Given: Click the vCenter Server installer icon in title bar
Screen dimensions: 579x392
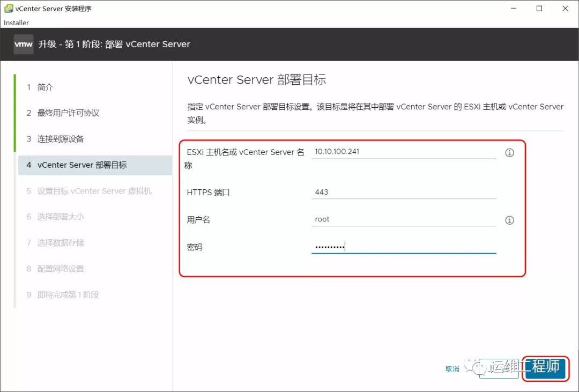Looking at the screenshot, I should point(9,9).
